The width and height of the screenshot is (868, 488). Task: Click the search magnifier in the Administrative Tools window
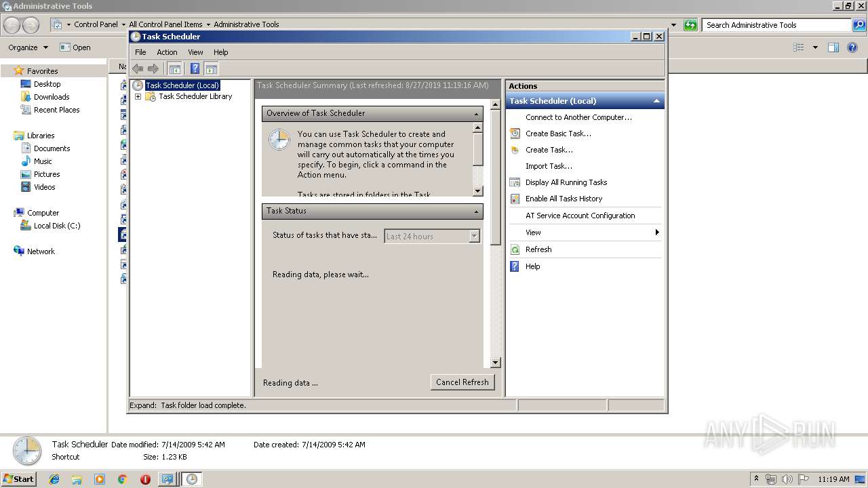pyautogui.click(x=859, y=25)
